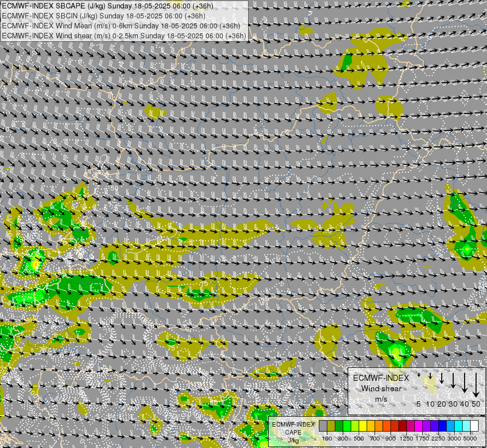Click 'm/s' unit in wind shear legend
The height and width of the screenshot is (448, 487).
[381, 399]
